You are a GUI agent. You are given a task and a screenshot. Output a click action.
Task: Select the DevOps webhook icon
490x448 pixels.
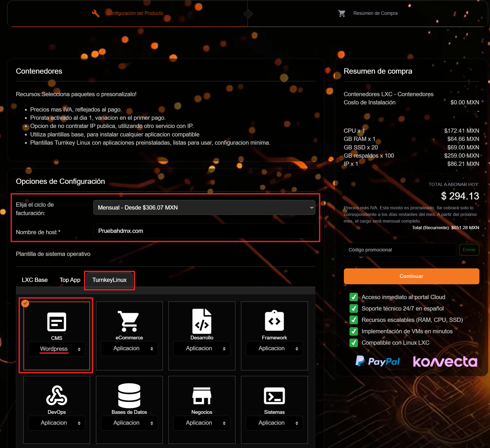click(56, 396)
